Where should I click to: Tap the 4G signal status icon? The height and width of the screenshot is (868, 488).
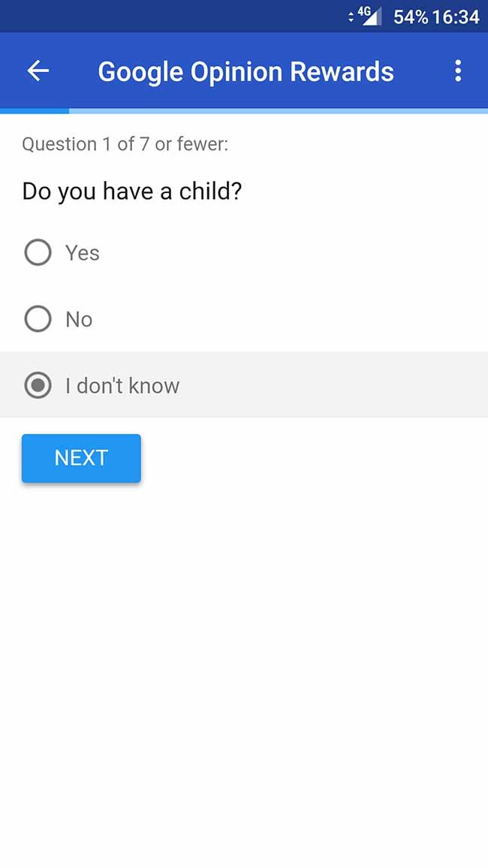(x=369, y=16)
